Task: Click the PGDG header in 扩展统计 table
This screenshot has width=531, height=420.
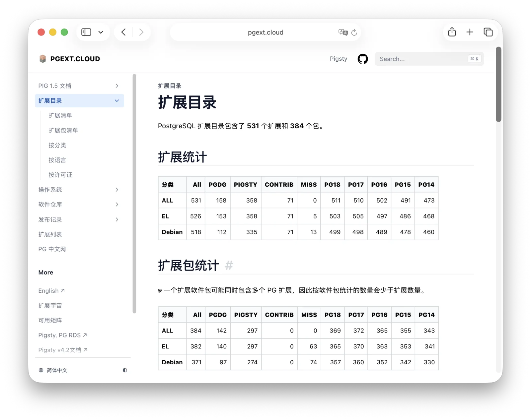Action: 217,185
